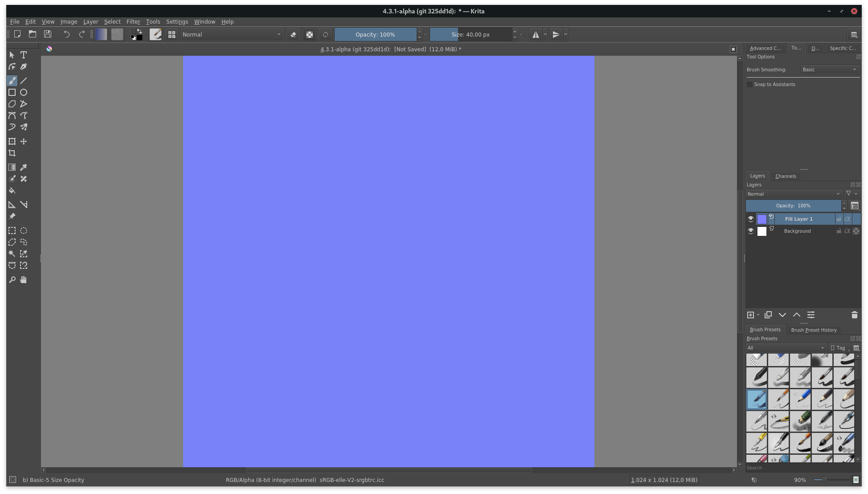Select the Freehand Brush tool
This screenshot has width=868, height=494.
pos(12,80)
